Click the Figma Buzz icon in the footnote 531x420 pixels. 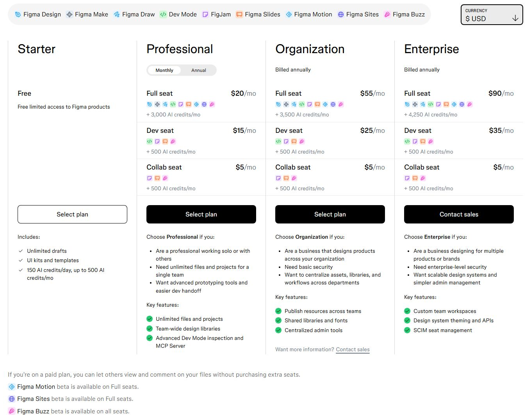click(12, 411)
